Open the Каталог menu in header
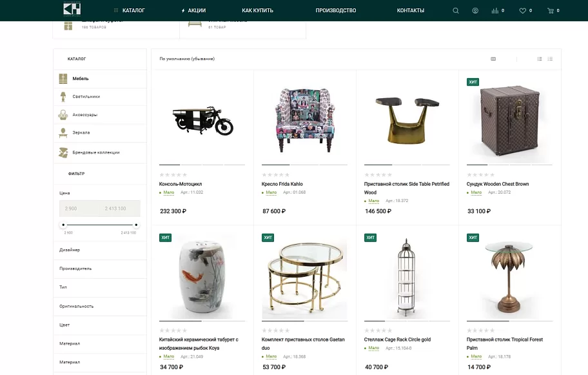The width and height of the screenshot is (588, 375). [x=130, y=10]
